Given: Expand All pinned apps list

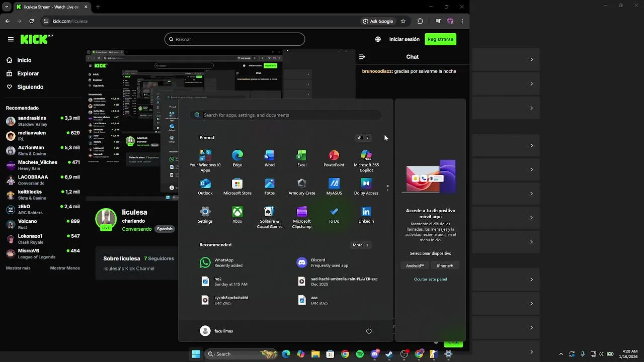Looking at the screenshot, I should click(363, 138).
